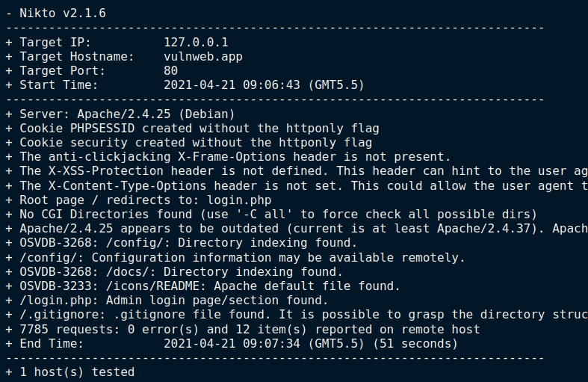The width and height of the screenshot is (588, 382).
Task: Click the OSVDB-3268 /config/ directory indexing line
Action: point(182,243)
